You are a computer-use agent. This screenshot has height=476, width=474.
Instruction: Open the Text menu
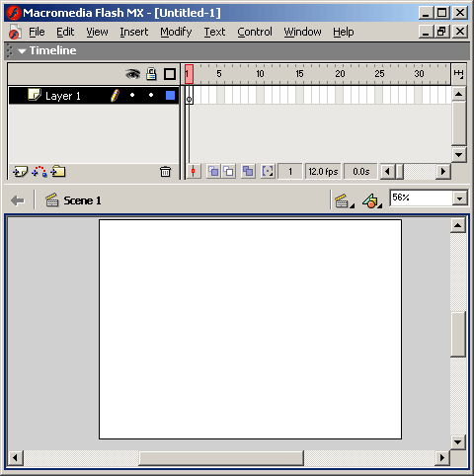214,32
